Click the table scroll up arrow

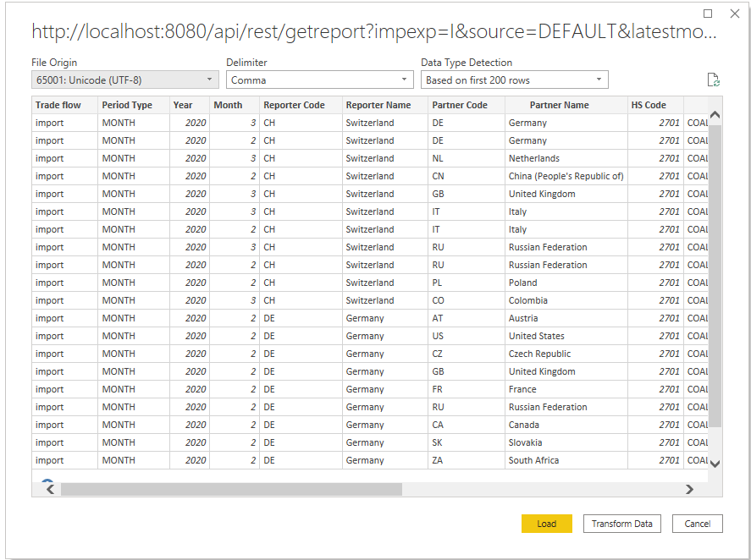715,115
